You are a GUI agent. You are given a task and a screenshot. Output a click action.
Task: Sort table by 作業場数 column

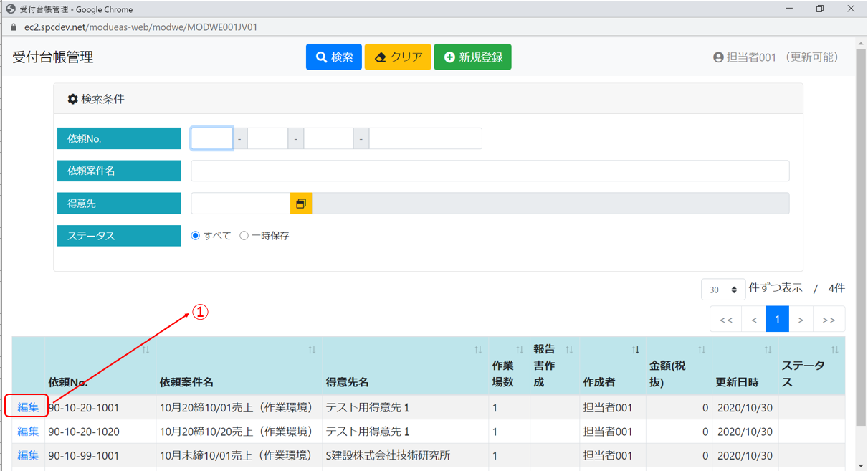pyautogui.click(x=520, y=350)
